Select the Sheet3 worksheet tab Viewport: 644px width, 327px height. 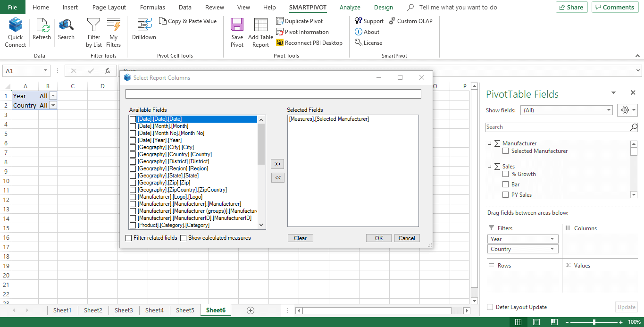point(124,310)
